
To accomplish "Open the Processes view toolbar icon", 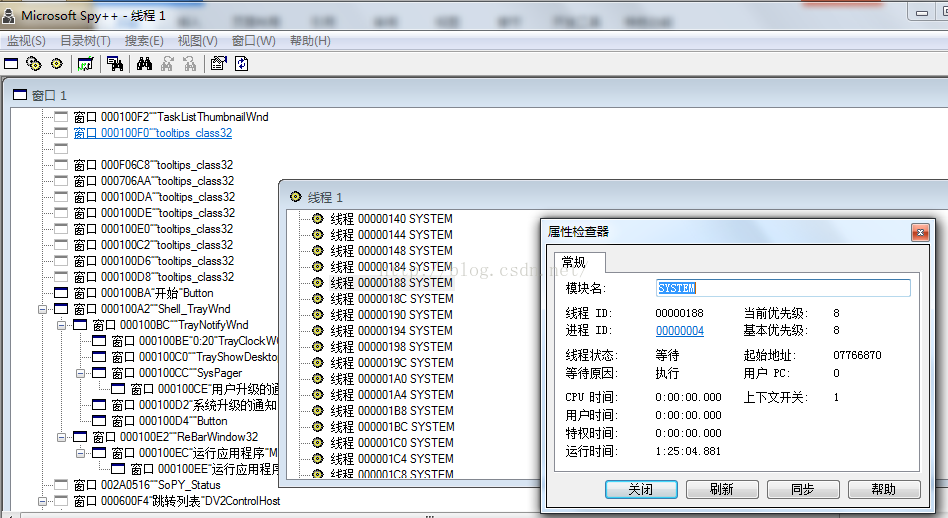I will click(34, 63).
